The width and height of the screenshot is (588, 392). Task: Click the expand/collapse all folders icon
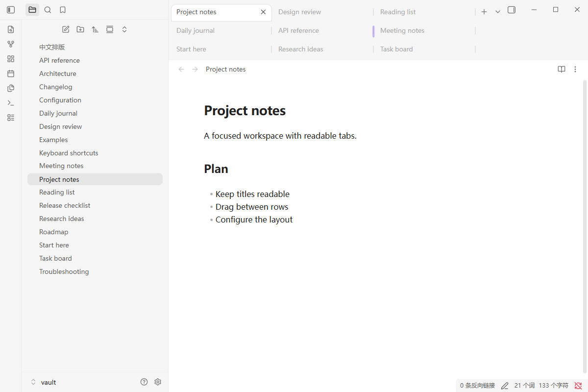tap(124, 29)
